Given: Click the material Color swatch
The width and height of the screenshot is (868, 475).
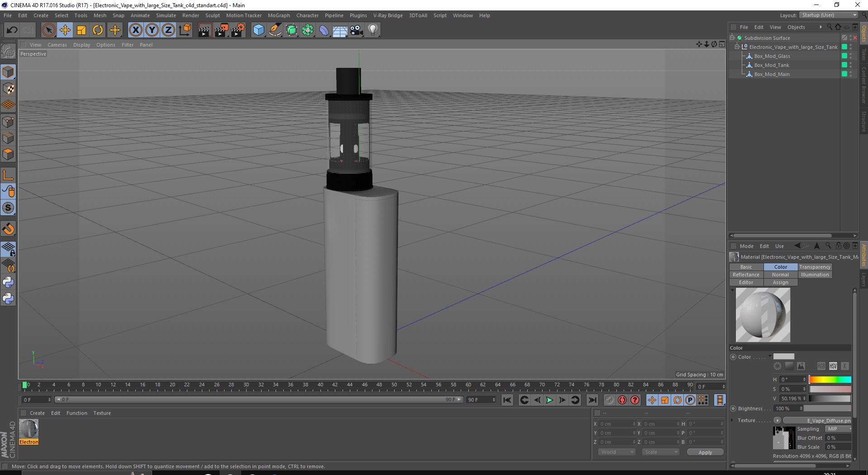Looking at the screenshot, I should (x=783, y=356).
